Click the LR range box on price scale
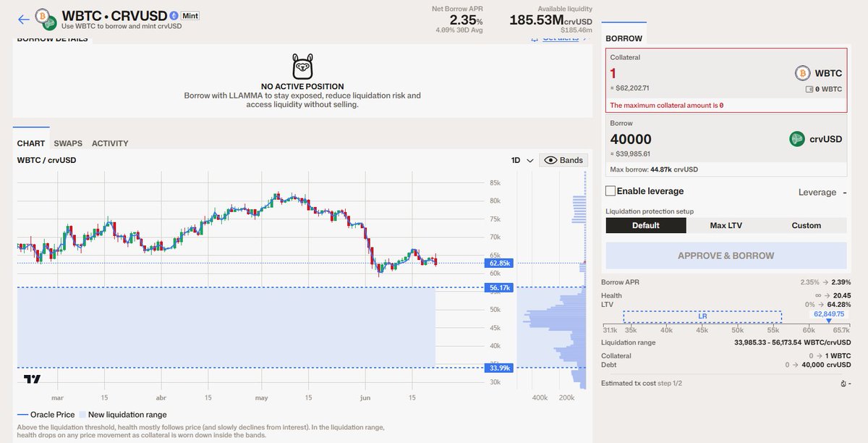The height and width of the screenshot is (443, 868). [x=702, y=316]
